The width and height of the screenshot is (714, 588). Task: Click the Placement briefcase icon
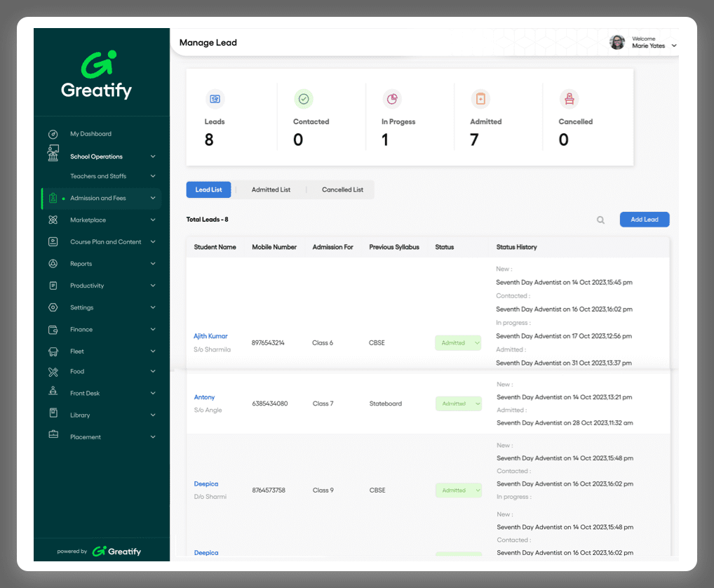(x=53, y=435)
